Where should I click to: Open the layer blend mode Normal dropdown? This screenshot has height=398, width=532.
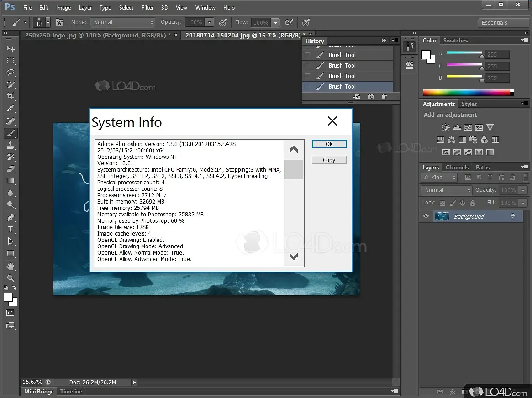point(447,190)
